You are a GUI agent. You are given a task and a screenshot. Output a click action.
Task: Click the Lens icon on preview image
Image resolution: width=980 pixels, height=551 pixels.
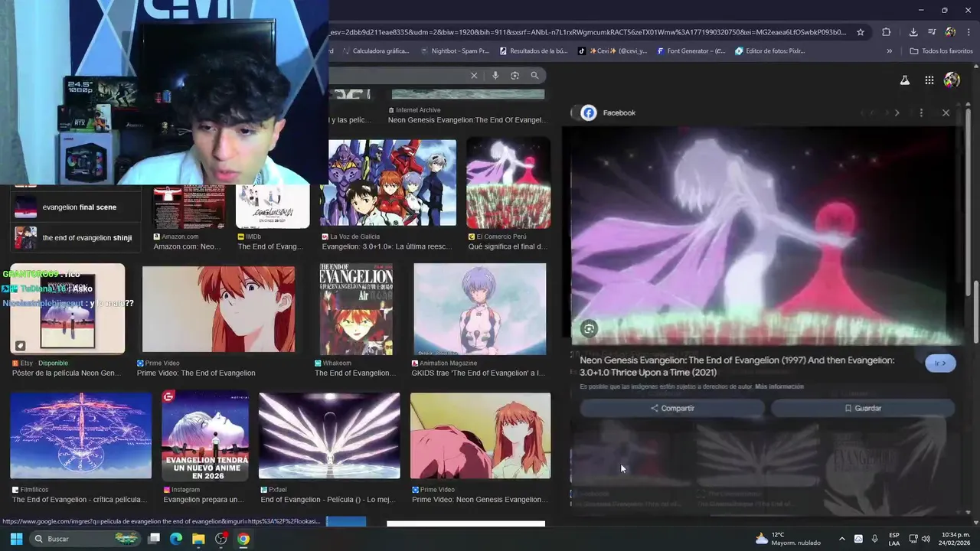(x=589, y=328)
